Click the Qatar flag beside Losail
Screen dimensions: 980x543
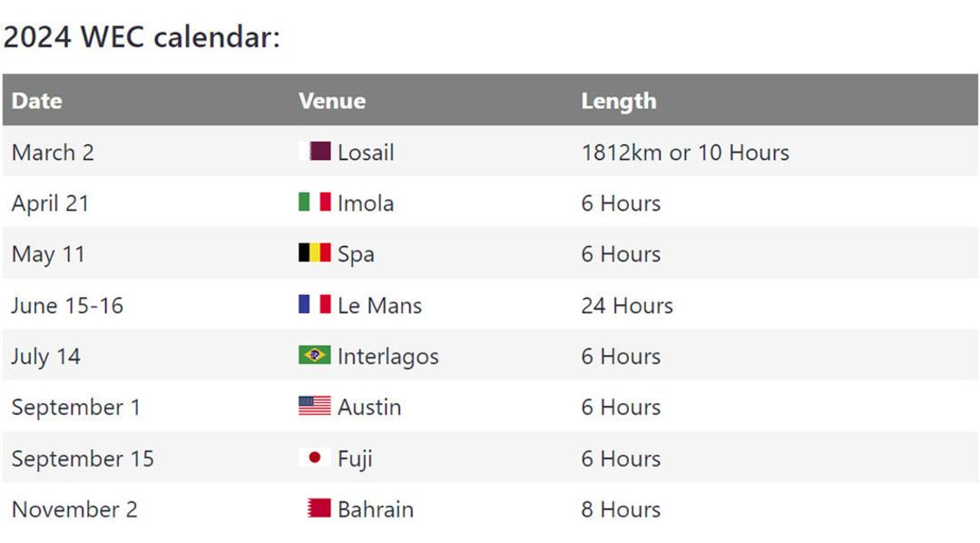315,151
